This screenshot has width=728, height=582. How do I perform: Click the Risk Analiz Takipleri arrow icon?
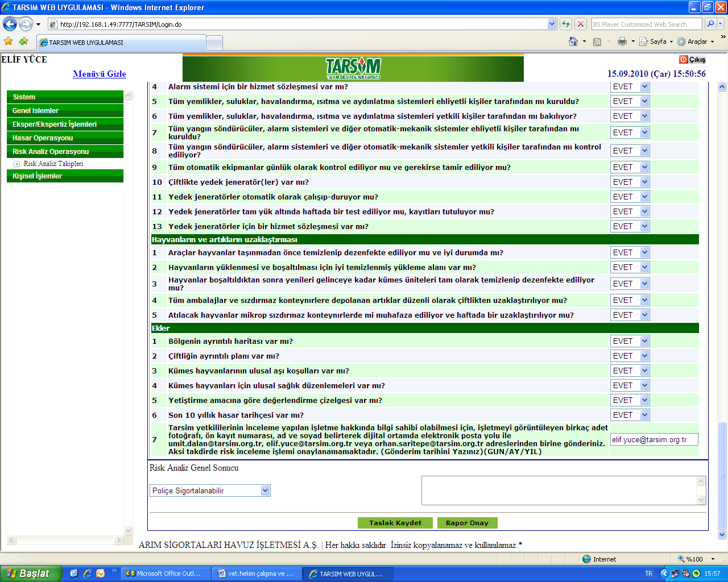point(16,164)
